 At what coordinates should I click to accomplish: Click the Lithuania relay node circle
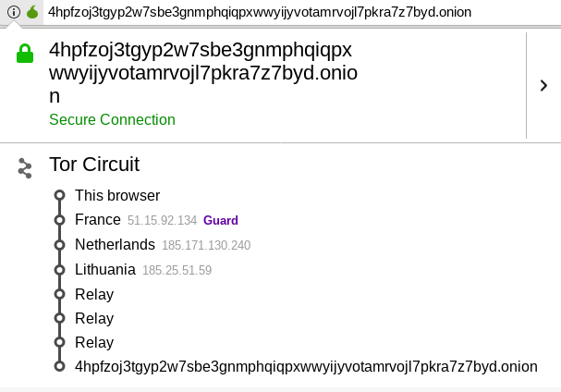pos(60,270)
